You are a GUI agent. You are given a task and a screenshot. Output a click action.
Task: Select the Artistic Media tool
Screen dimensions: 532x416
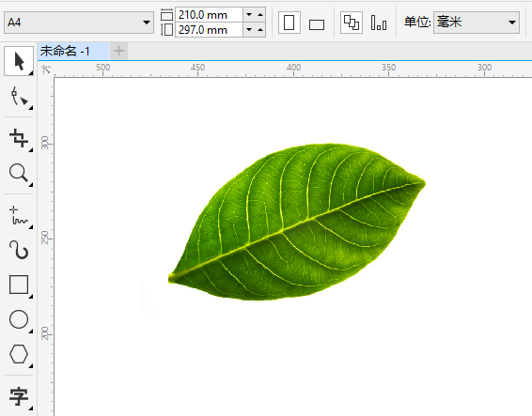[x=19, y=250]
